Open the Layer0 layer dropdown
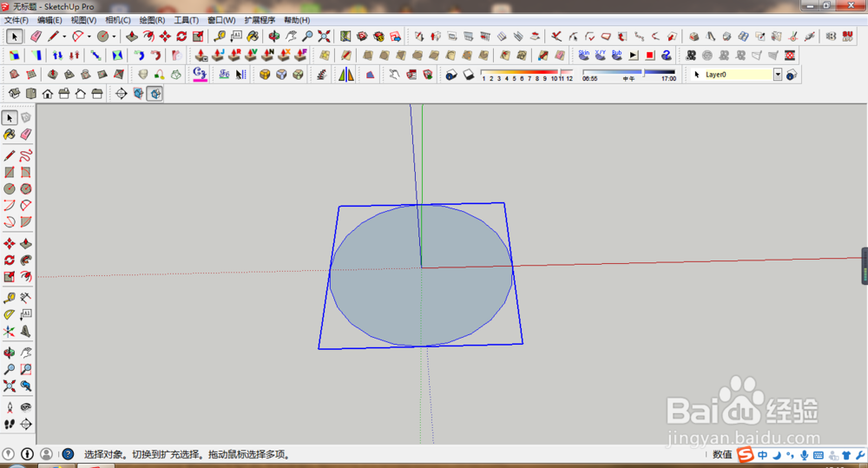 pyautogui.click(x=778, y=75)
